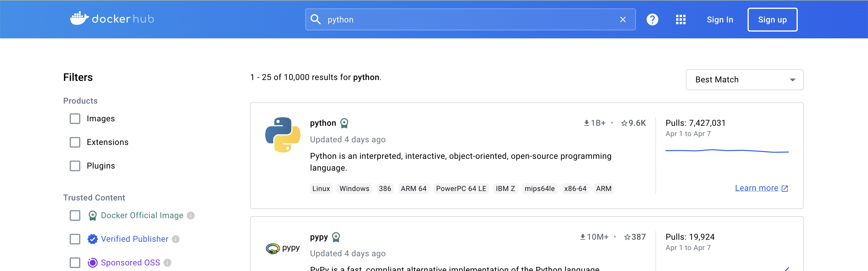Check the Verified Publisher filter
868x271 pixels.
click(75, 239)
